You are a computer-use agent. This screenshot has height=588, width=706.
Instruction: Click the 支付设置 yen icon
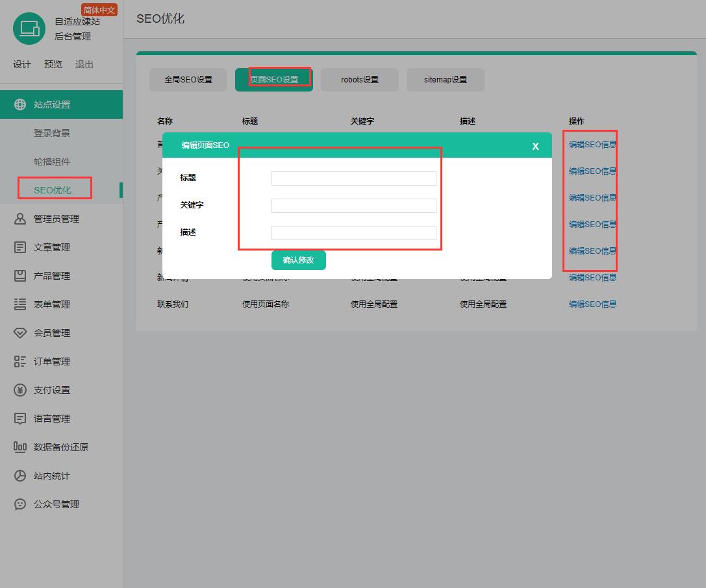[20, 390]
